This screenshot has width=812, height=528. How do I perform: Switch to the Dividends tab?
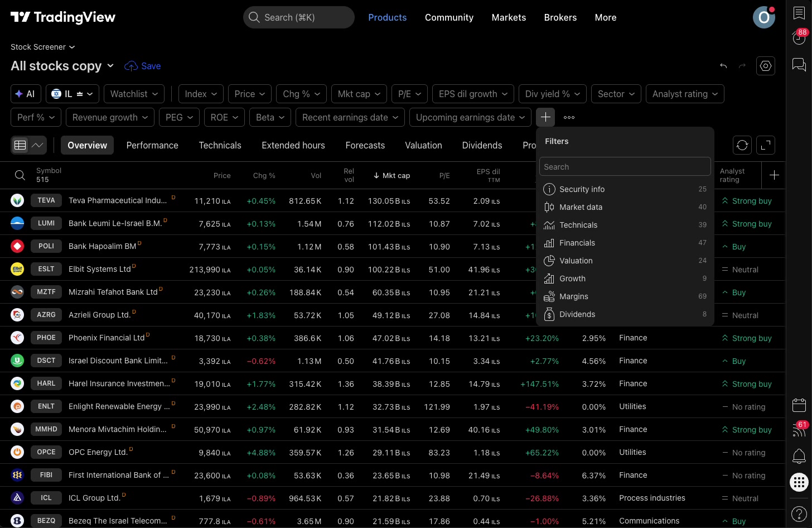pyautogui.click(x=482, y=145)
